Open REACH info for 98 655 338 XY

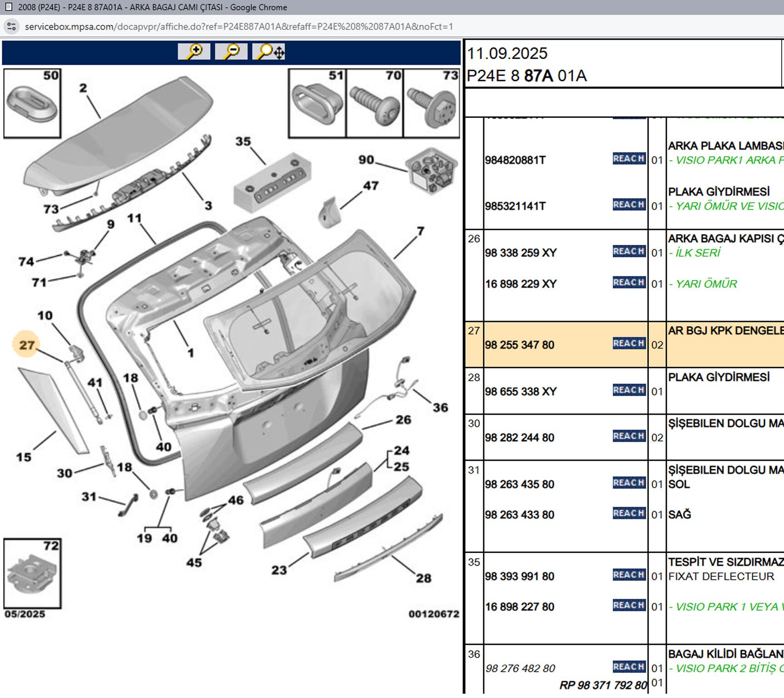pyautogui.click(x=629, y=390)
